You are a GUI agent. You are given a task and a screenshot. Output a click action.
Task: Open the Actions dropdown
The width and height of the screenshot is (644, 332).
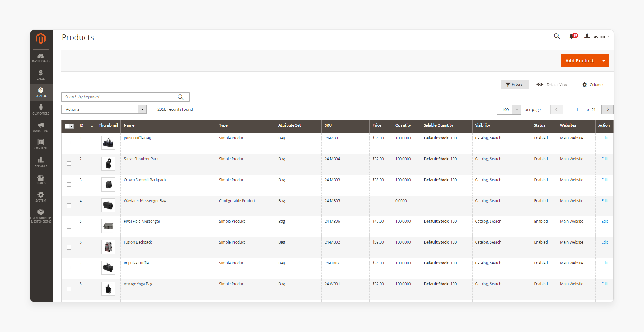pos(104,109)
